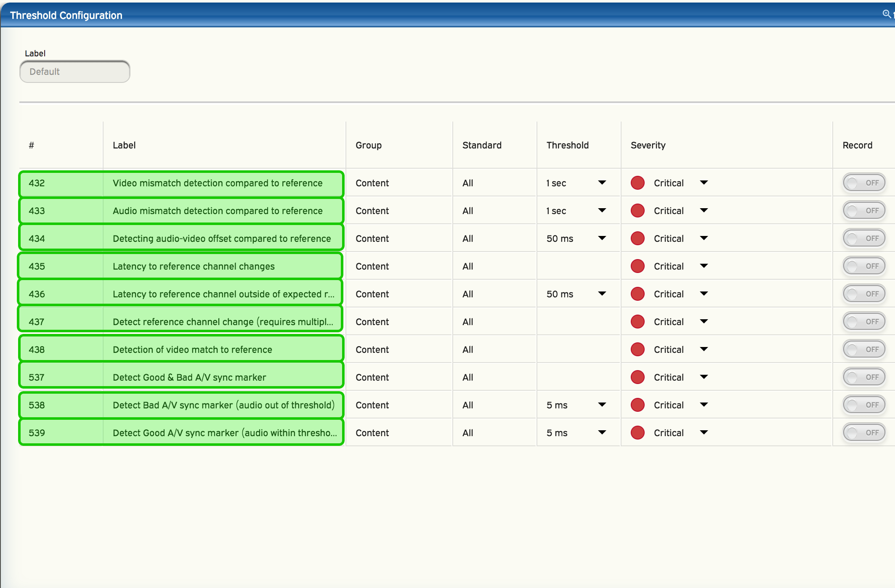
Task: Open severity dropdown arrow for row 433
Action: pyautogui.click(x=704, y=211)
